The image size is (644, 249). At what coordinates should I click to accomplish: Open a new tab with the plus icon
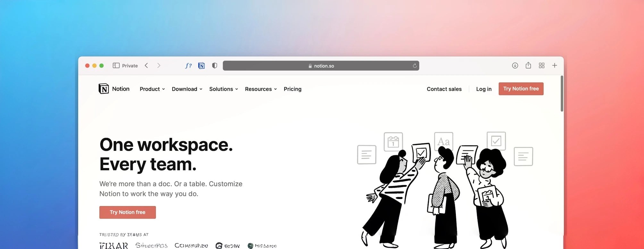point(555,65)
